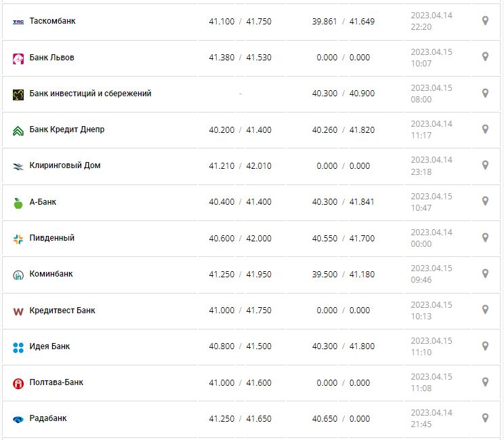Click the Идея Банк blue dots logo
Image resolution: width=504 pixels, height=440 pixels.
click(18, 347)
